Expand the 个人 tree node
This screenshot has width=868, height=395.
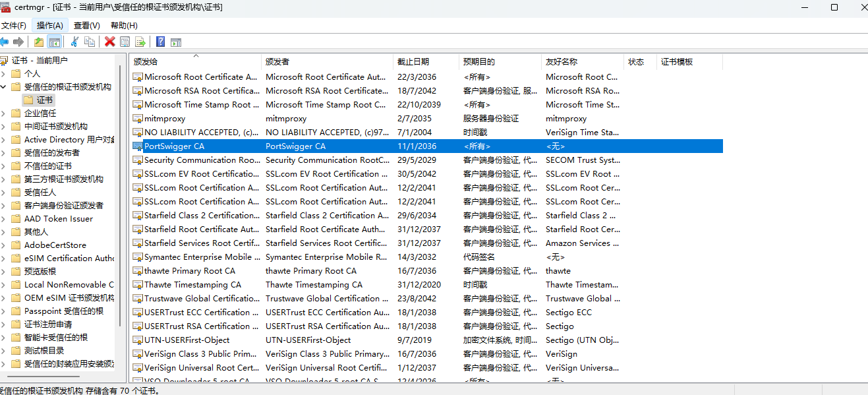(x=3, y=73)
